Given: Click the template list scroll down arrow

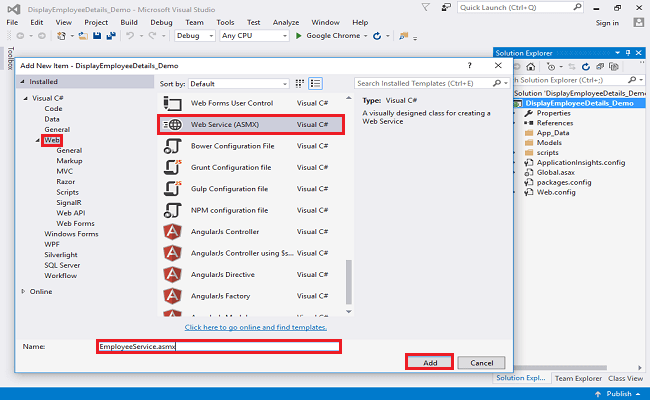Looking at the screenshot, I should [x=349, y=312].
